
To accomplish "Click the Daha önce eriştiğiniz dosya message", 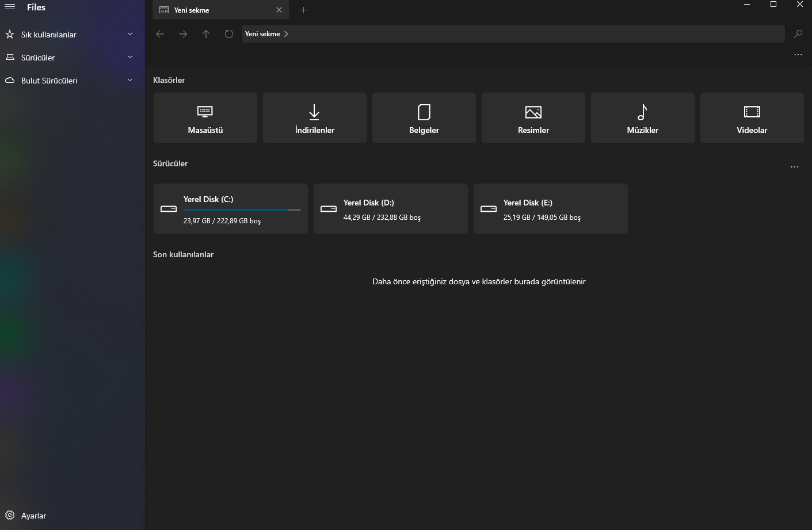I will tap(479, 281).
